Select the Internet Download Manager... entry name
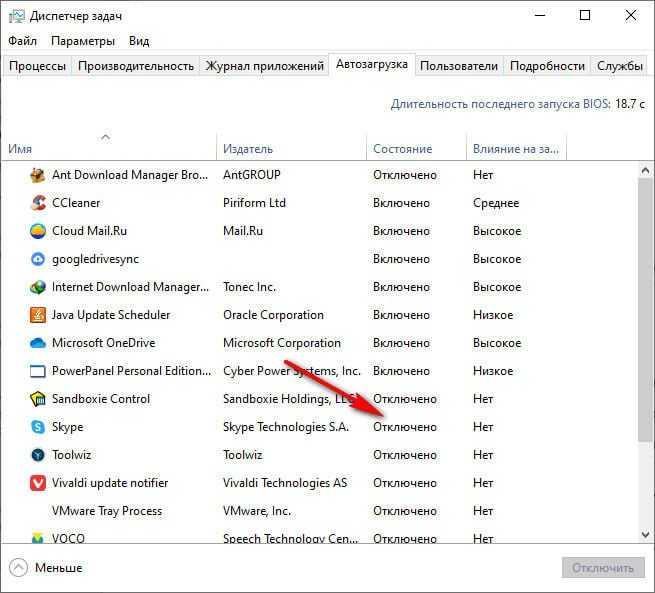The width and height of the screenshot is (655, 593). 130,287
